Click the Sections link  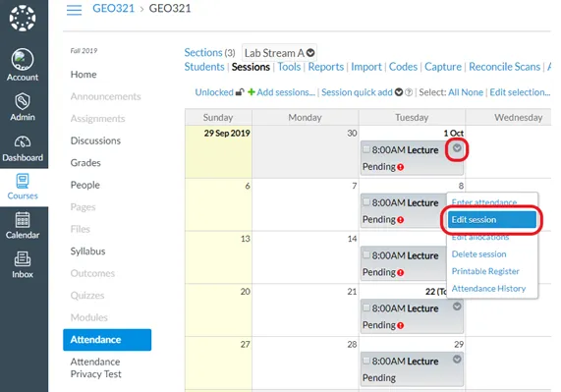pos(203,53)
